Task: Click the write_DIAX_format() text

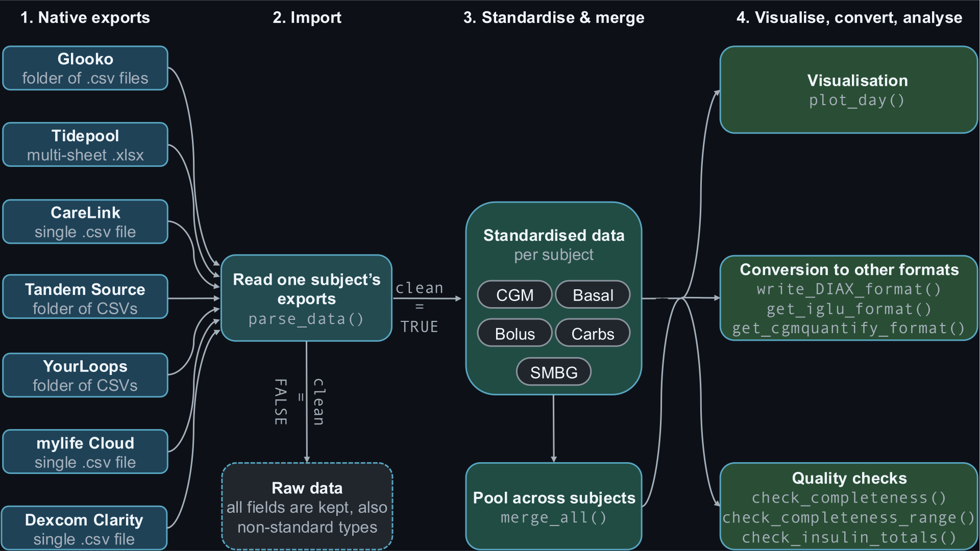Action: click(x=849, y=289)
